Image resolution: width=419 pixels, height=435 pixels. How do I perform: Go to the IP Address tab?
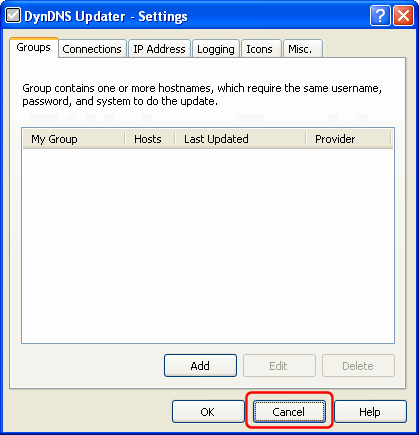click(x=159, y=49)
